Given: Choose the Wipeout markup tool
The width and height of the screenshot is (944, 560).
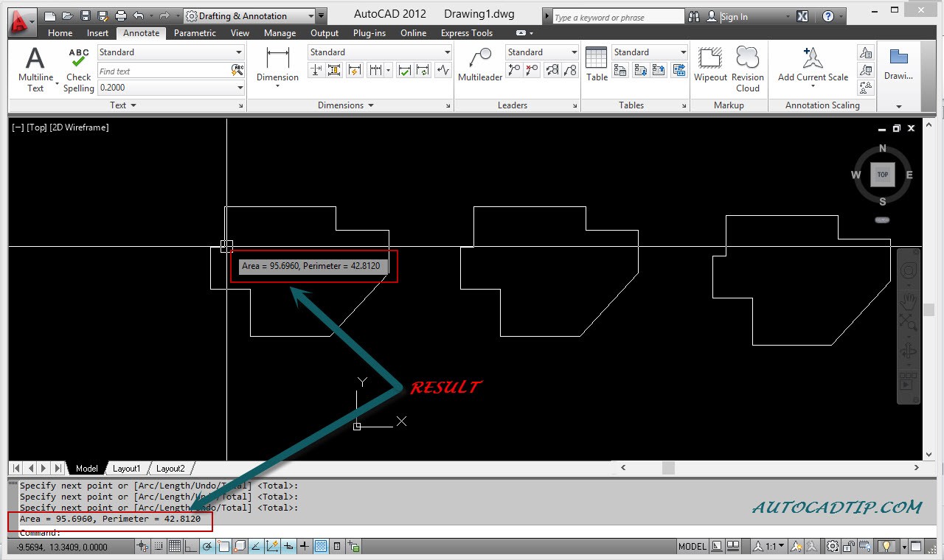Looking at the screenshot, I should [x=710, y=65].
